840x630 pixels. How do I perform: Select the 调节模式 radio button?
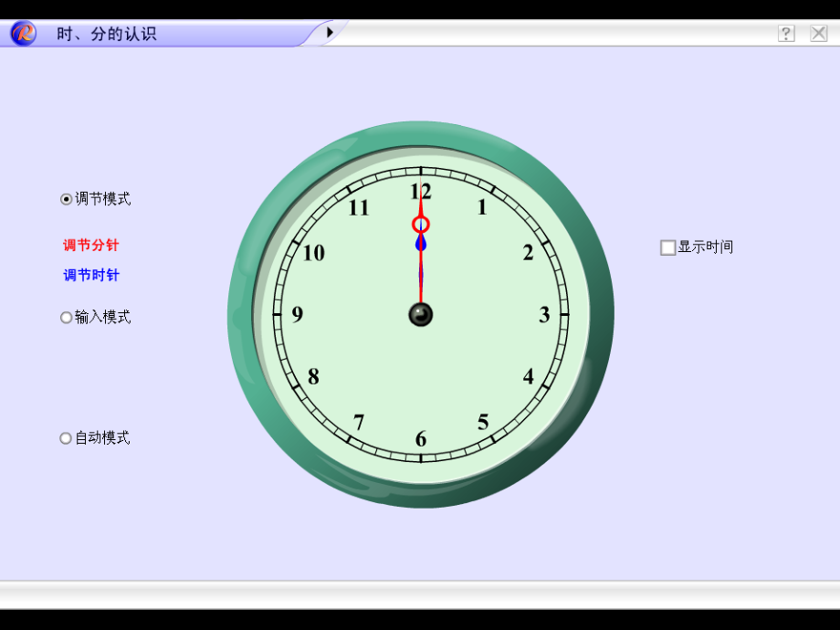point(65,198)
